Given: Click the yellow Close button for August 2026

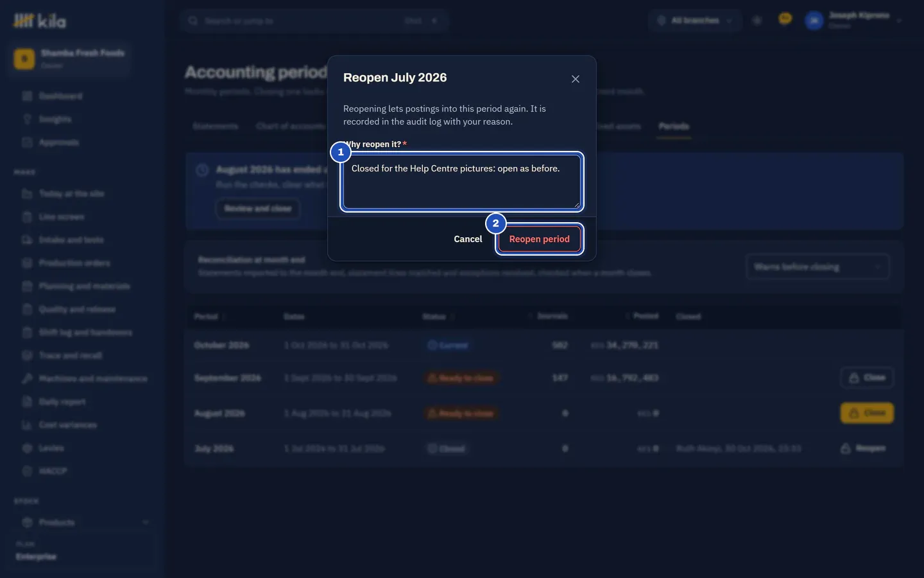Looking at the screenshot, I should (x=867, y=413).
